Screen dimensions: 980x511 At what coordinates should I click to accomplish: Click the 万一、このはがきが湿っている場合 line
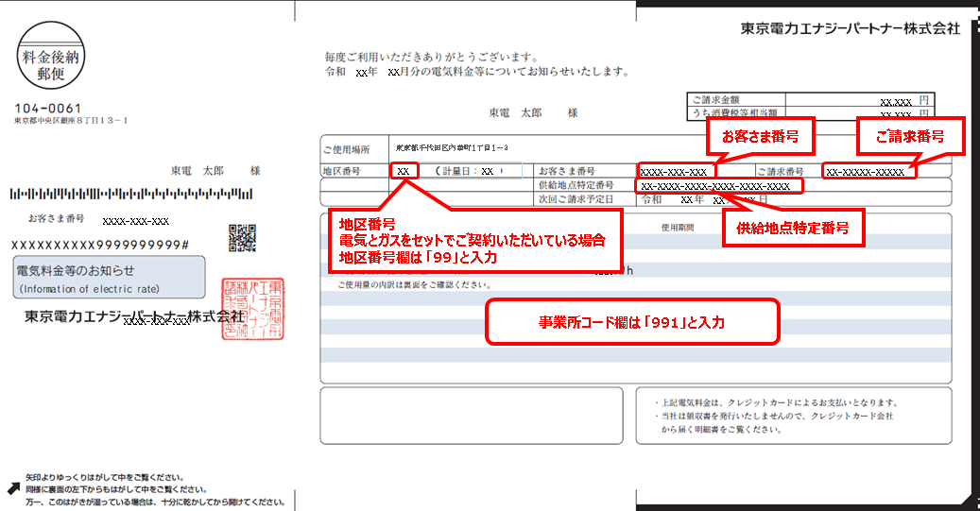click(155, 502)
